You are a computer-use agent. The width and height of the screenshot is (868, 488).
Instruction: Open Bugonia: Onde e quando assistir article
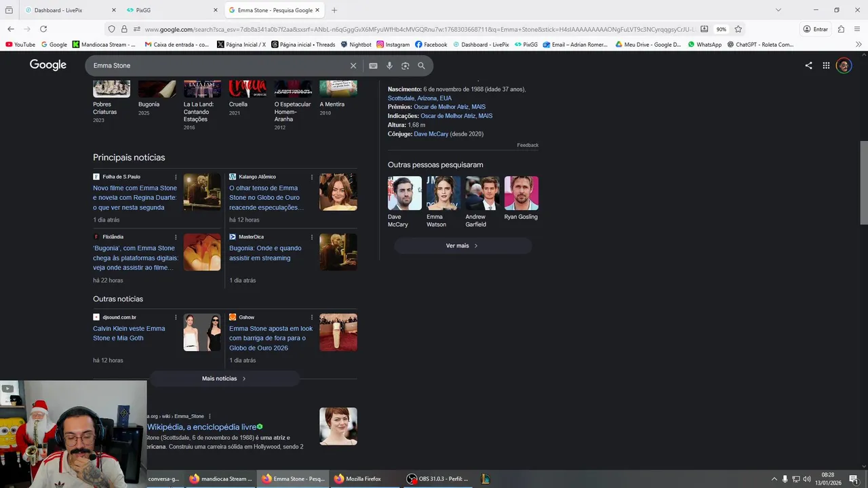point(266,253)
